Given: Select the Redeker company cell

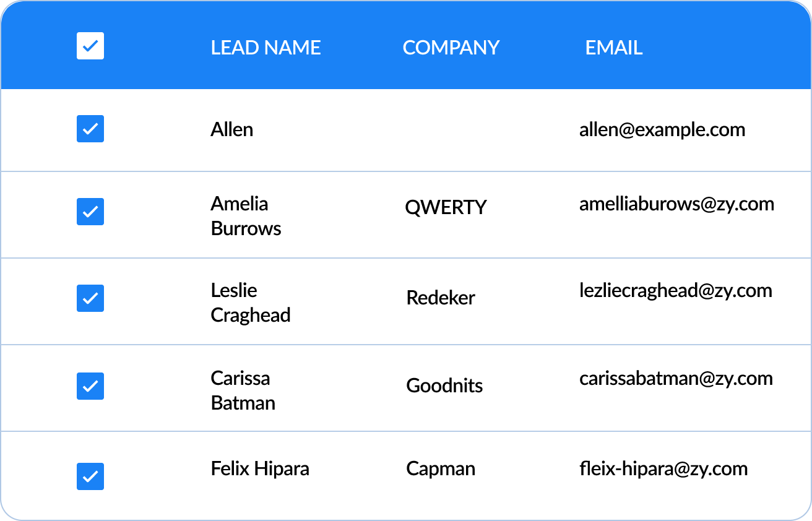Looking at the screenshot, I should pyautogui.click(x=441, y=298).
